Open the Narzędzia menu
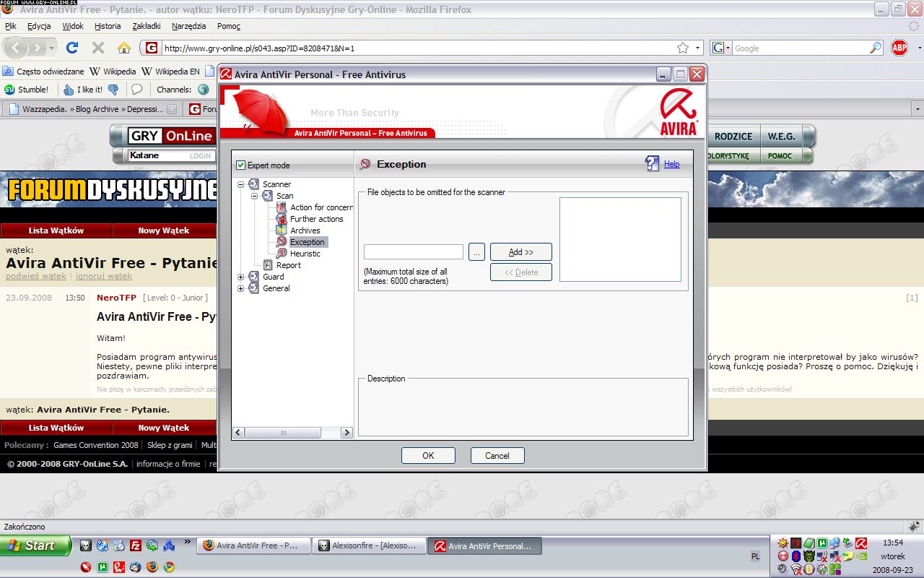 pos(189,26)
